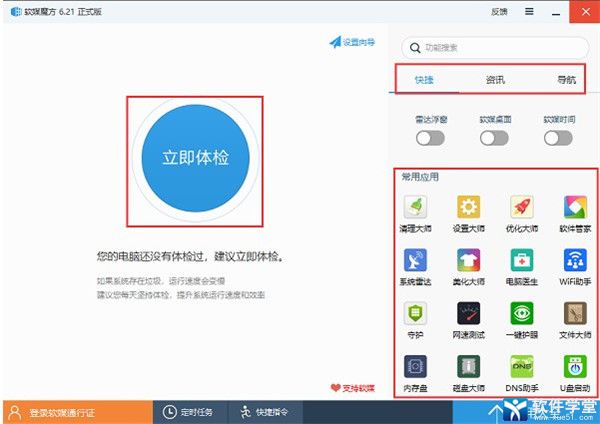The image size is (600, 424).
Task: Toggle 软媒桌面 switch
Action: coord(494,138)
